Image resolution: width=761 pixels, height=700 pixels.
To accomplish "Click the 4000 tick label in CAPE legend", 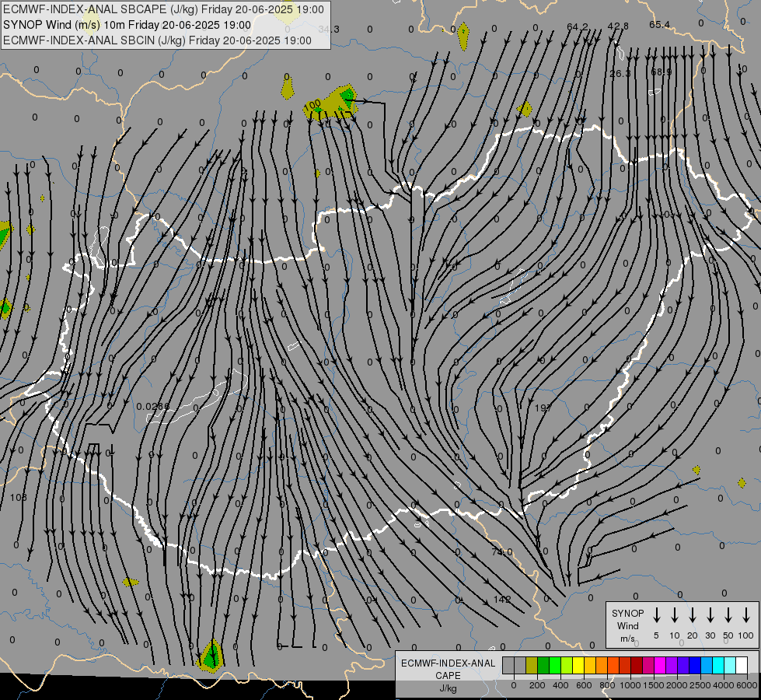I will [x=723, y=685].
